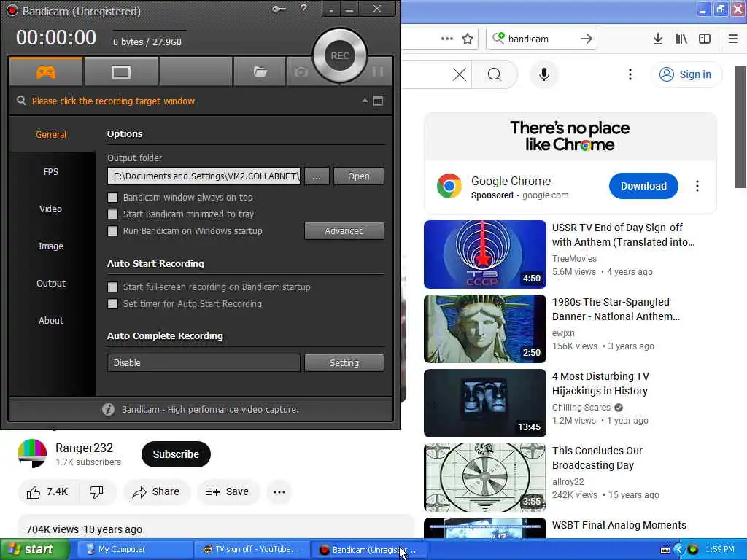This screenshot has width=747, height=560.
Task: Open USSR TV End of Day Sign-off thumbnail
Action: coord(485,254)
